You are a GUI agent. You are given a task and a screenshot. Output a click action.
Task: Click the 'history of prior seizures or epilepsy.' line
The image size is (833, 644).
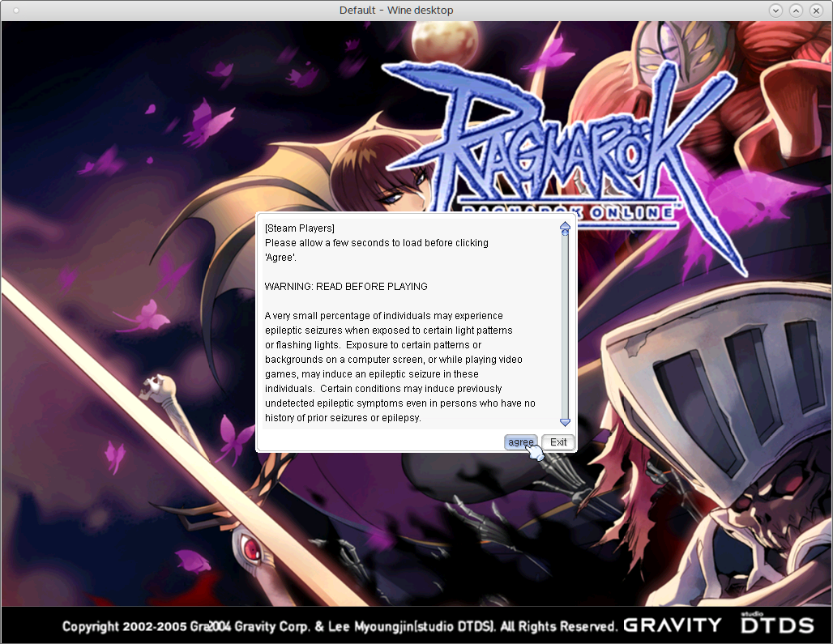tap(343, 418)
